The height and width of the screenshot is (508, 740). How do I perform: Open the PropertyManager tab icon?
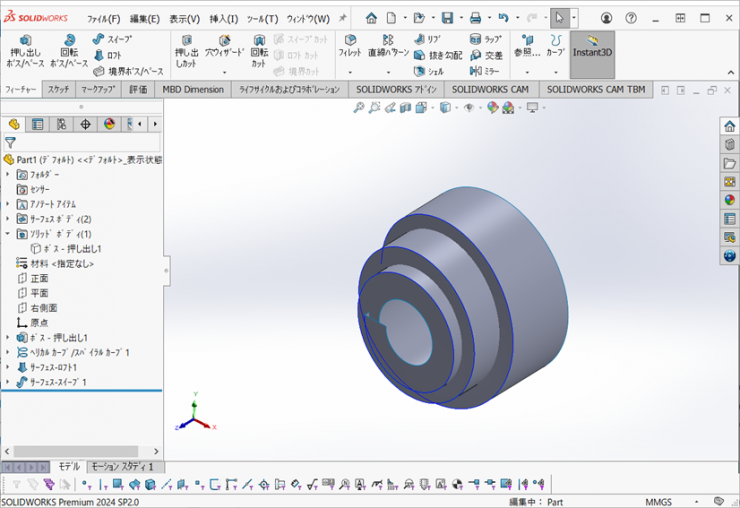click(37, 124)
